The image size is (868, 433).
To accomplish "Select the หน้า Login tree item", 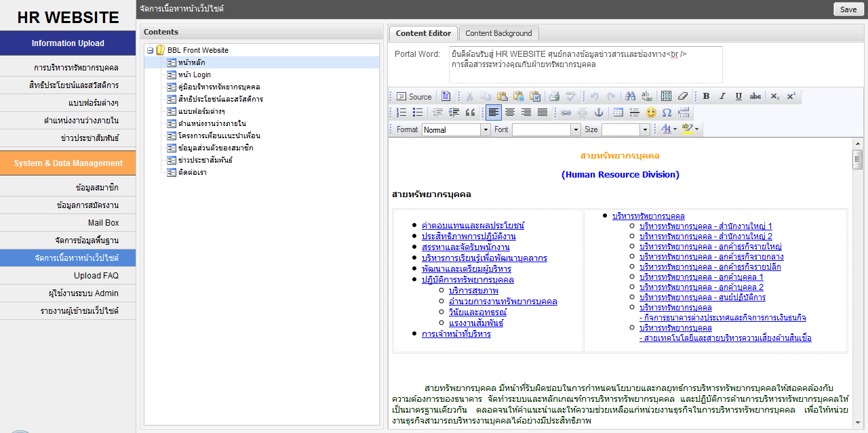I will point(194,75).
